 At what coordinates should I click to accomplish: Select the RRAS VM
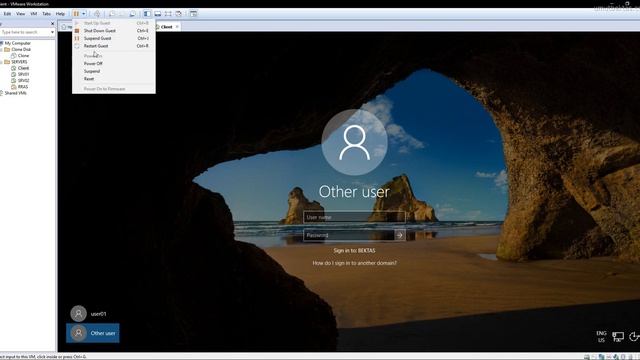click(23, 87)
